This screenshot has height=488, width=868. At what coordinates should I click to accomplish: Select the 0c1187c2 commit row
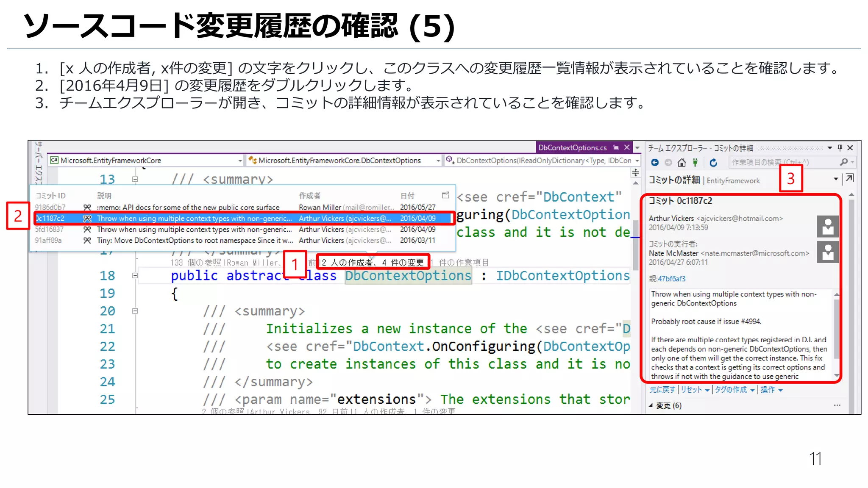click(x=243, y=218)
